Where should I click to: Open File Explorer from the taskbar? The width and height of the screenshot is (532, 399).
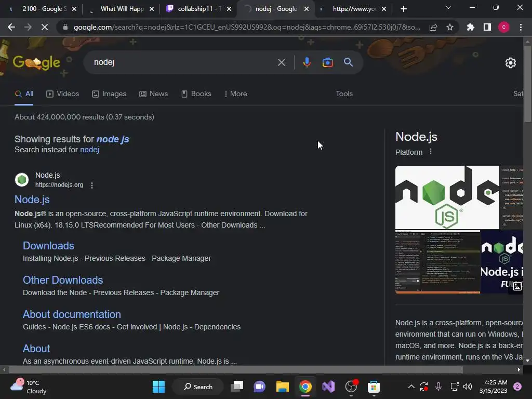pyautogui.click(x=282, y=387)
